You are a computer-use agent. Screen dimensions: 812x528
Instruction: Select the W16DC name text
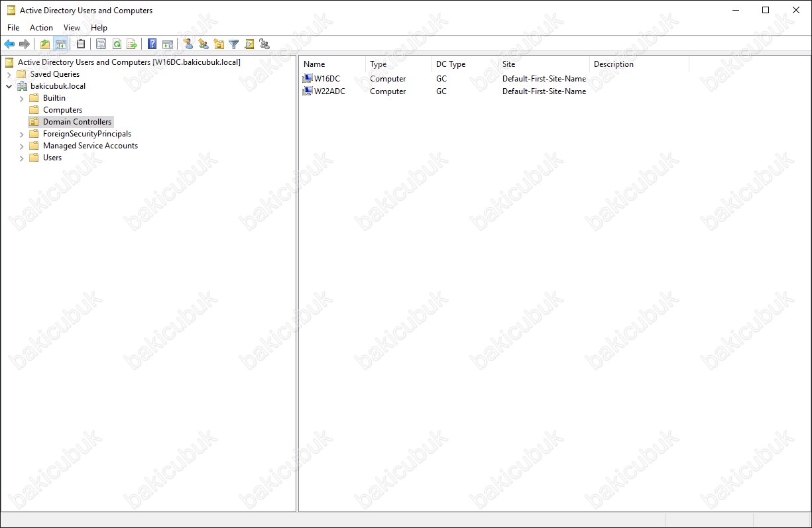click(327, 79)
